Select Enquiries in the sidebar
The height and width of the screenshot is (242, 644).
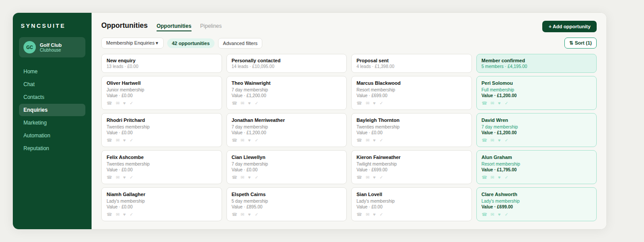tap(52, 110)
